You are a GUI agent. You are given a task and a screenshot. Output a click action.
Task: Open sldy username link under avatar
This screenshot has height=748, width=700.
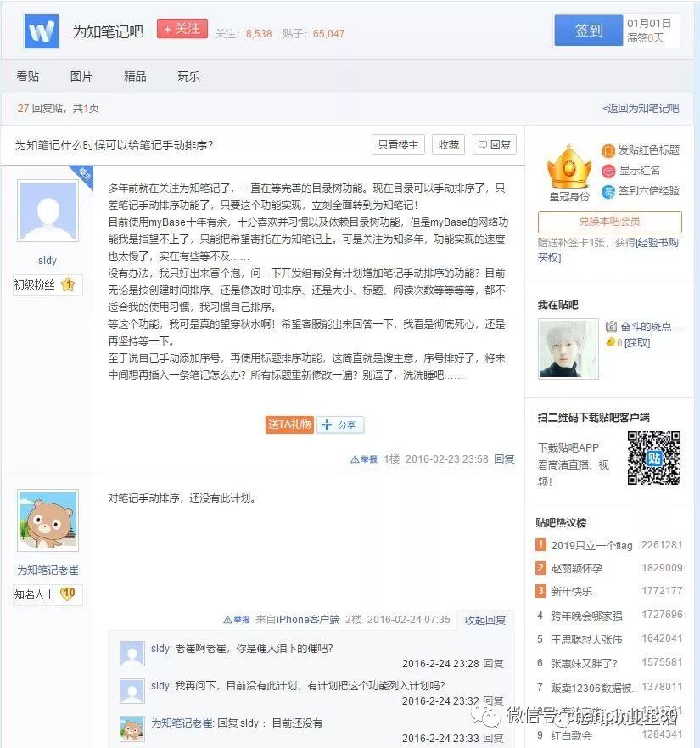[x=48, y=261]
